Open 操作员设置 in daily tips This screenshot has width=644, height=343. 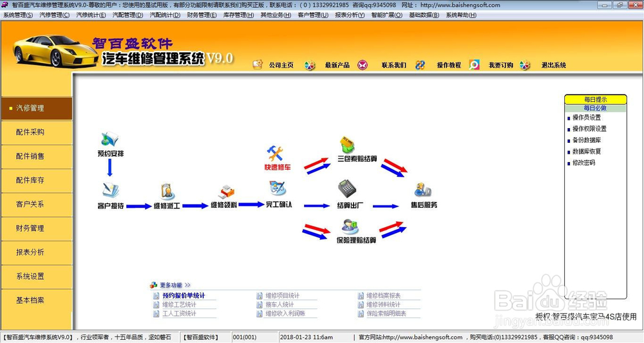tap(587, 117)
